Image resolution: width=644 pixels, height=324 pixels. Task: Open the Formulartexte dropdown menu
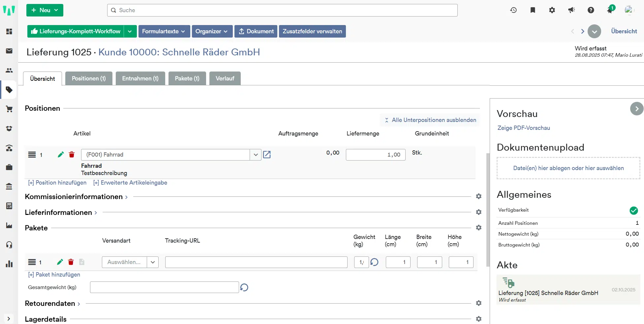tap(164, 31)
